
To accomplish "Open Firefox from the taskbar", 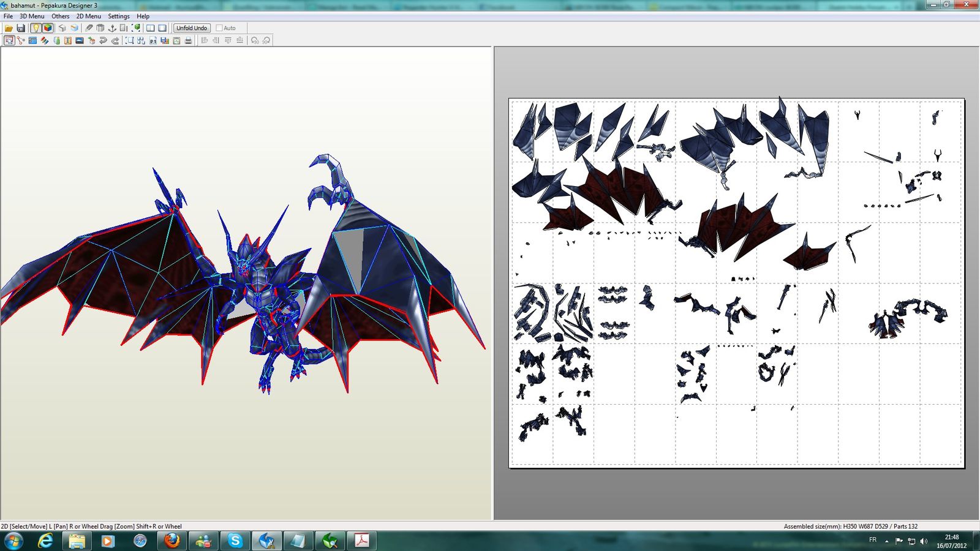I will click(171, 541).
